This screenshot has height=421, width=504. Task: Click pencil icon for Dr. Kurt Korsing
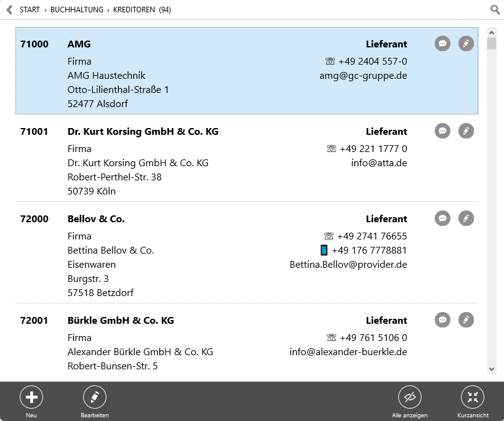click(466, 131)
